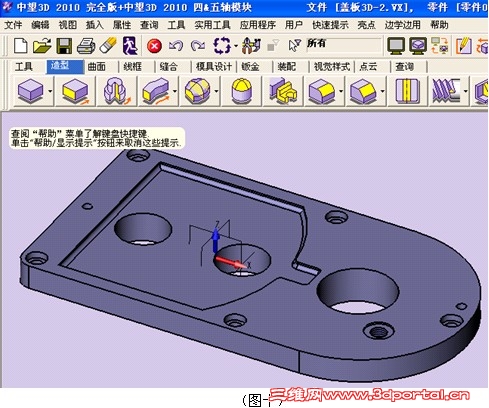The width and height of the screenshot is (489, 408).
Task: Click the selection arrow filter icon
Action: 295,46
